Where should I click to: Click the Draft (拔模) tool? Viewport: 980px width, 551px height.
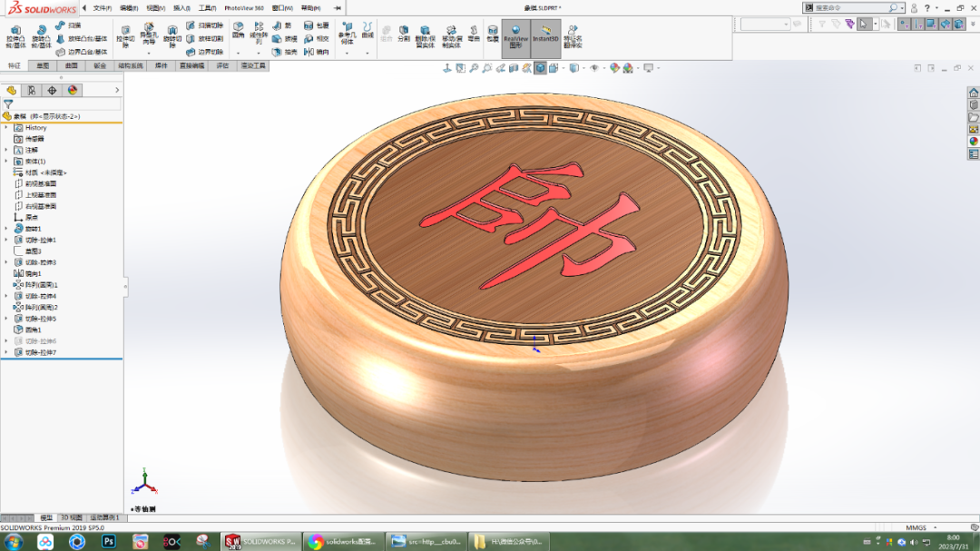tap(285, 39)
